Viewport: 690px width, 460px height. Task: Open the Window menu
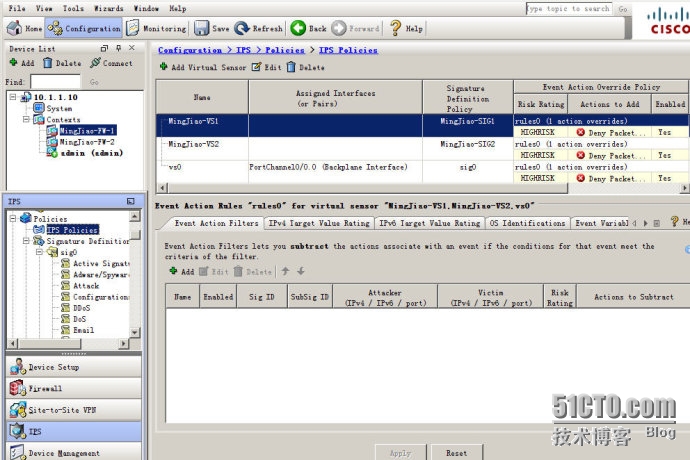point(146,8)
